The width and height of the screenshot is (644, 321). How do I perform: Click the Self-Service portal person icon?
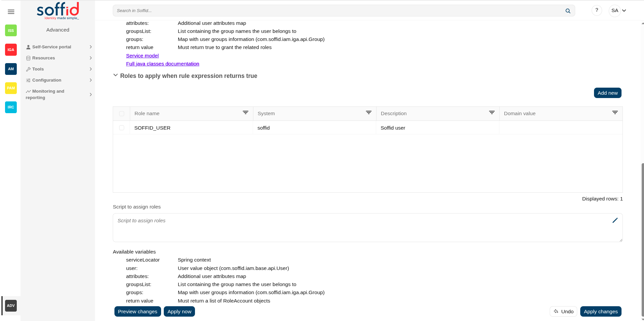pyautogui.click(x=28, y=47)
